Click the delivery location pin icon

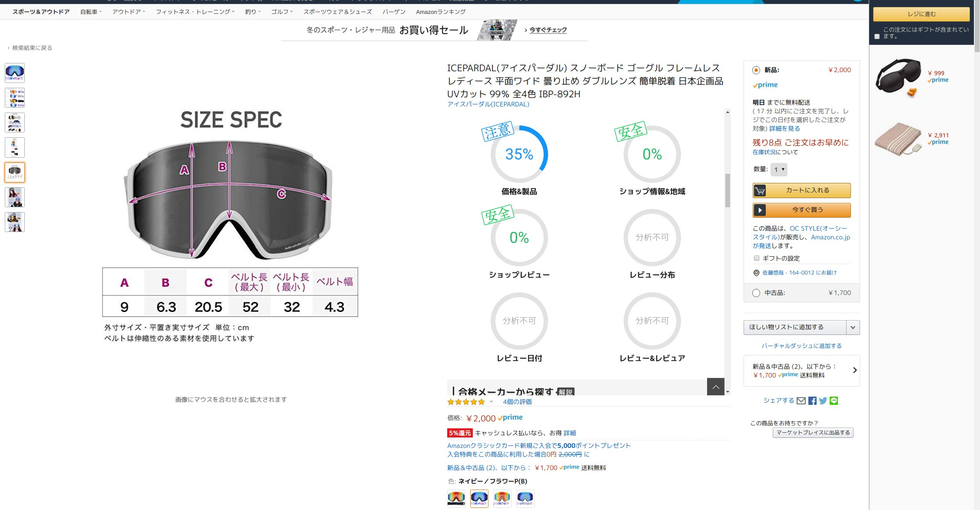click(x=756, y=273)
